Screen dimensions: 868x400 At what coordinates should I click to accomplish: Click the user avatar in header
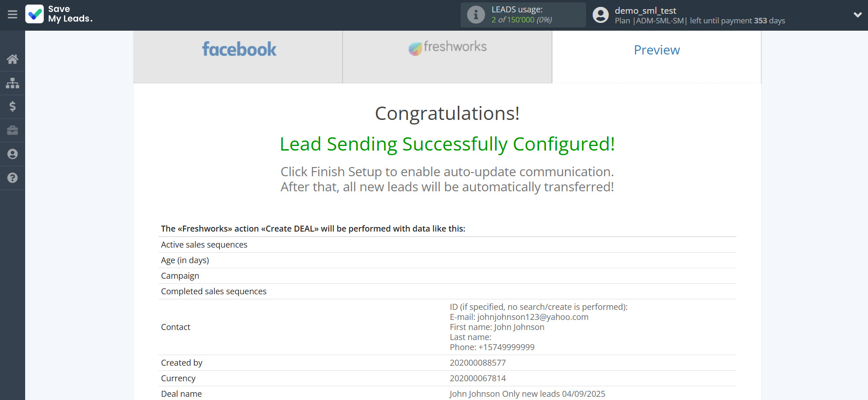600,15
